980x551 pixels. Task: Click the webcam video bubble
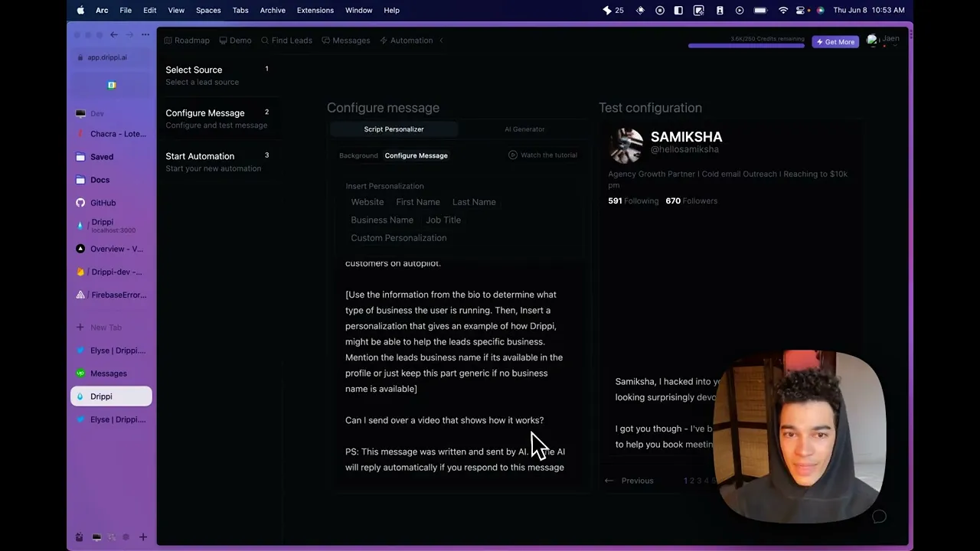tap(799, 436)
